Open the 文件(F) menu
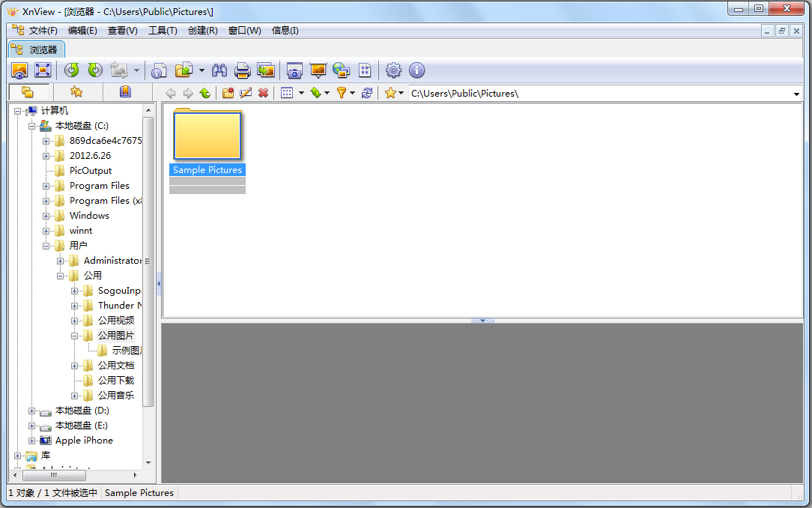The width and height of the screenshot is (812, 508). (x=43, y=31)
